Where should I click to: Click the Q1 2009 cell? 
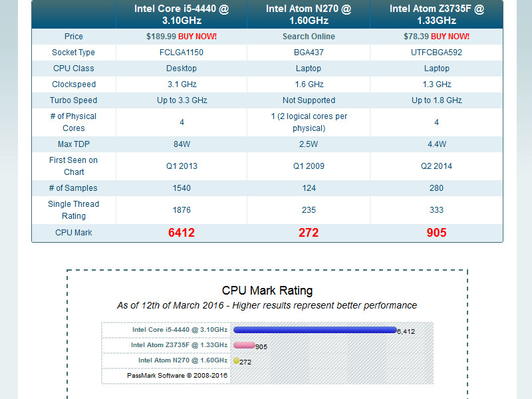pos(309,166)
